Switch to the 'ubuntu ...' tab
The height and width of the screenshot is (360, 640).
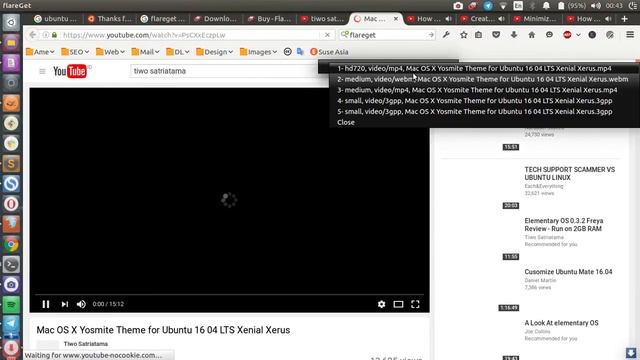pos(56,19)
